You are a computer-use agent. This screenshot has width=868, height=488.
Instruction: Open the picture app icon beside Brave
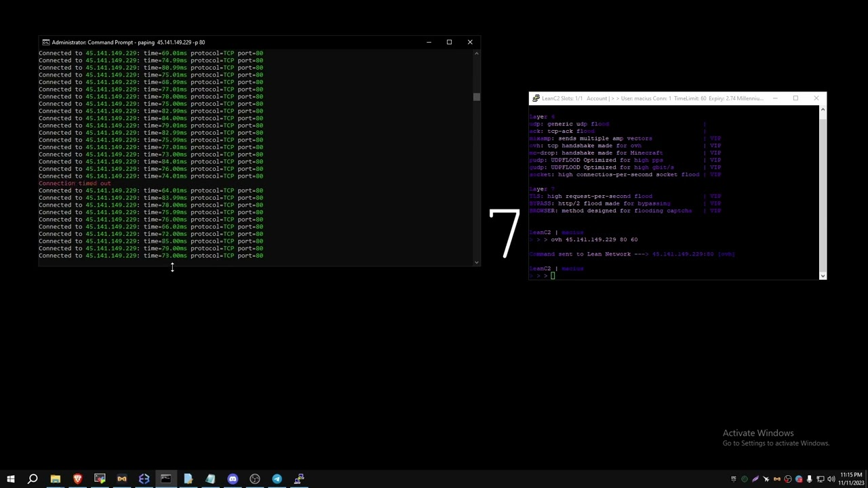[100, 479]
